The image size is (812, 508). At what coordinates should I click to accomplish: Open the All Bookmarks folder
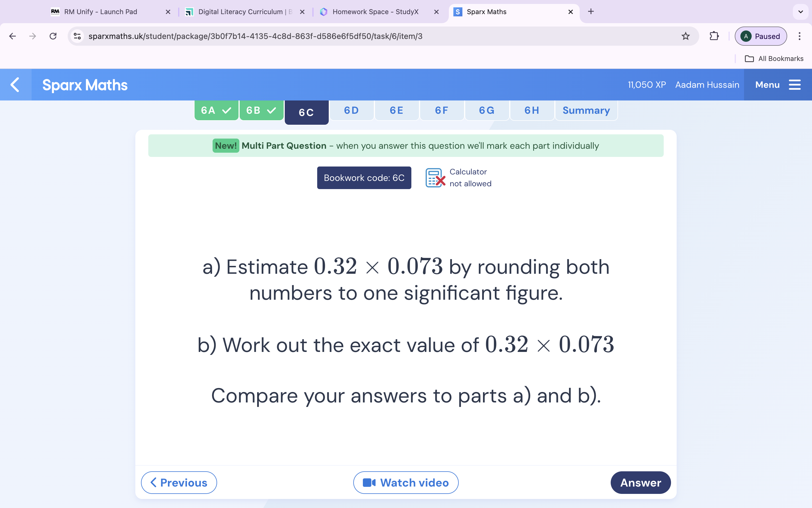point(774,58)
